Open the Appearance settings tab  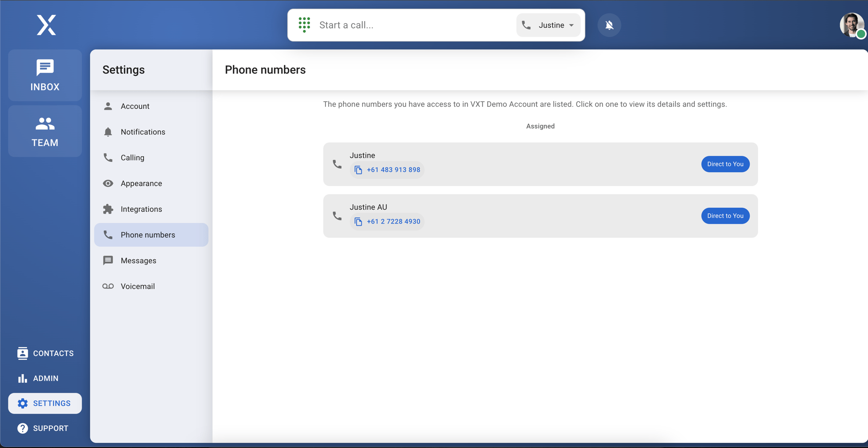141,183
